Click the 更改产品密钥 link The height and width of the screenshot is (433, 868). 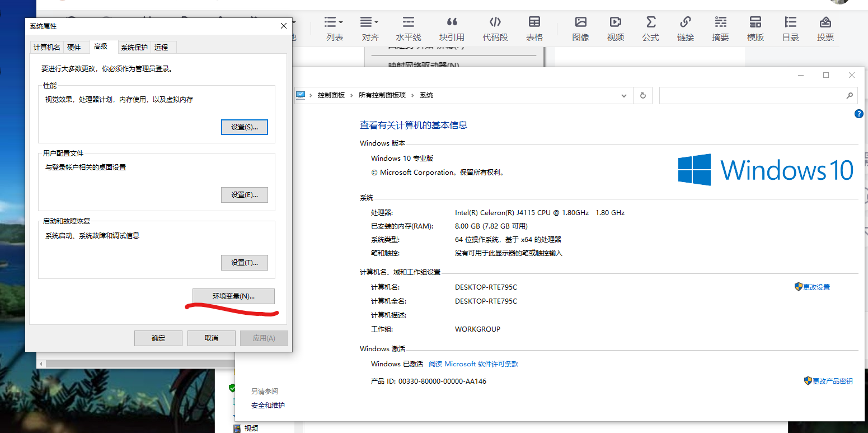[832, 381]
